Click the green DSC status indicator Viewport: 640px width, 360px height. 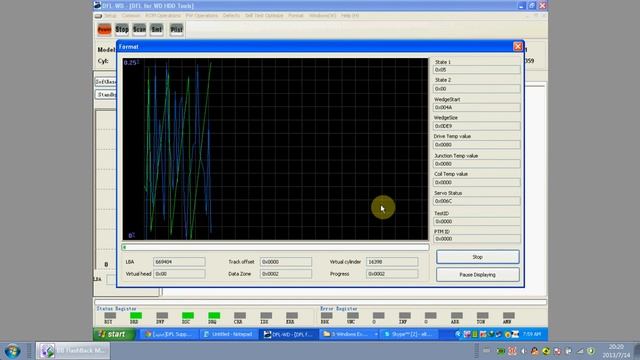click(188, 316)
